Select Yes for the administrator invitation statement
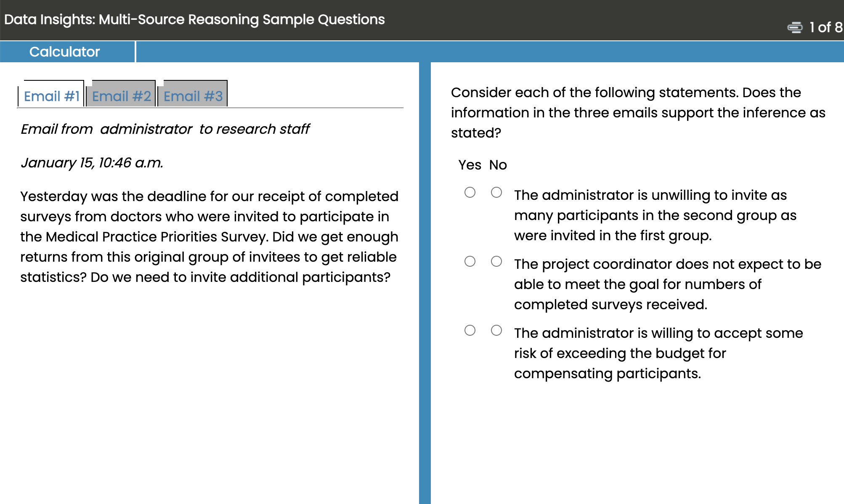 (470, 192)
